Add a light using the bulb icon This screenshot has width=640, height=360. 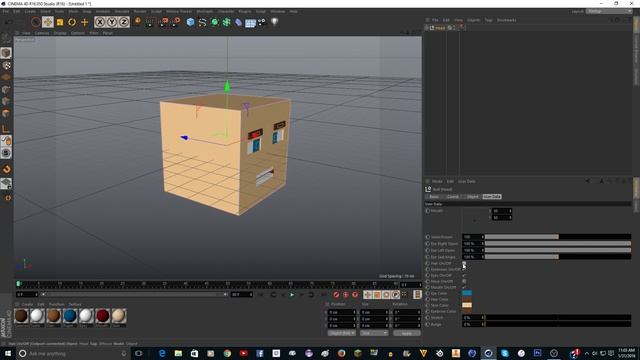pos(274,22)
